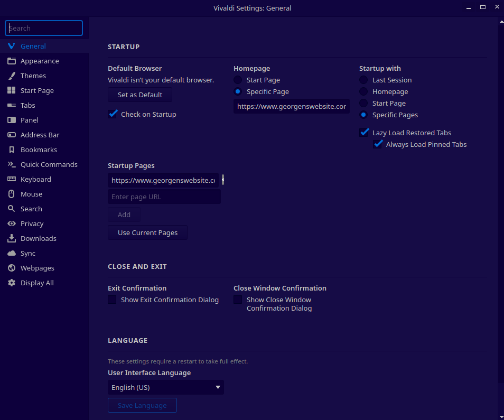Viewport: 504px width, 420px height.
Task: Open the User Interface Language dropdown
Action: (165, 388)
